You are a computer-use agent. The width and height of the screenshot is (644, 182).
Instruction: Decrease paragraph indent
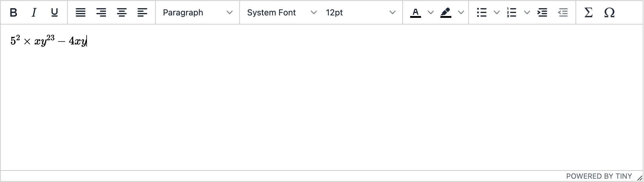(563, 12)
